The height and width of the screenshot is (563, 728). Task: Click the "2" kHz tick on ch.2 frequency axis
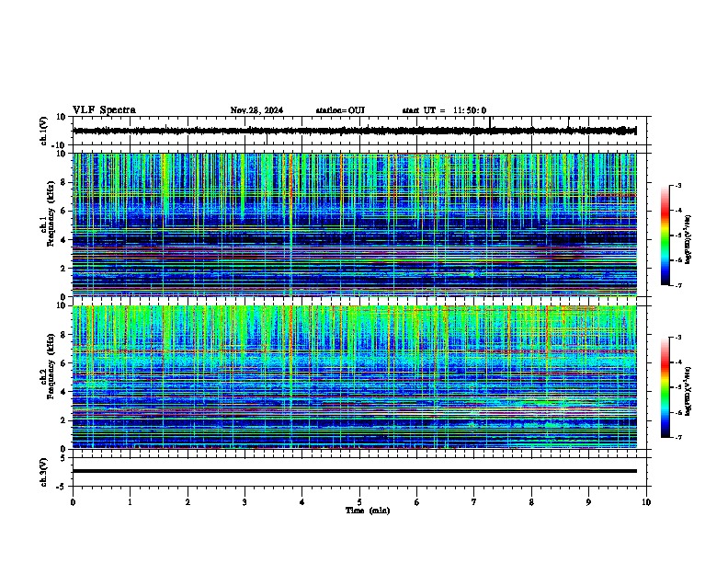coord(64,420)
